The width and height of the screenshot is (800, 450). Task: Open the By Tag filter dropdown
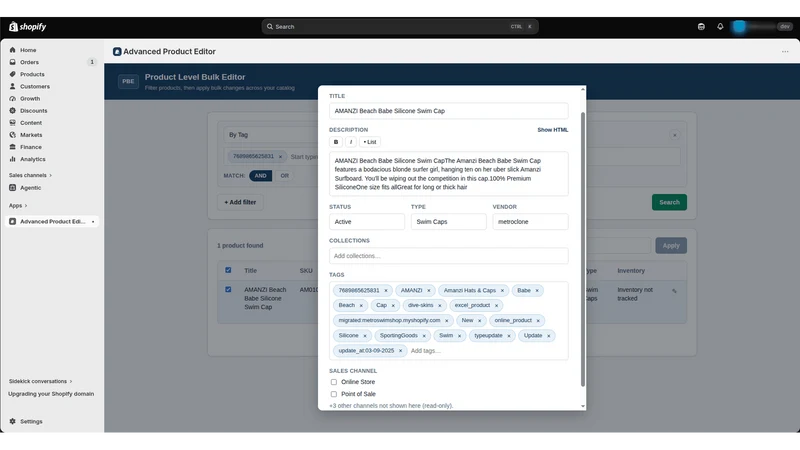(x=270, y=135)
